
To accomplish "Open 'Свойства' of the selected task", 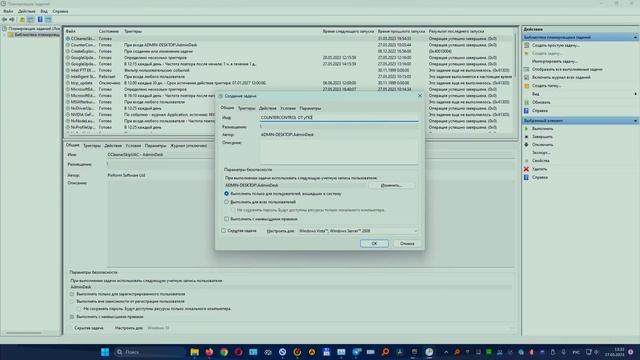I will (x=540, y=161).
